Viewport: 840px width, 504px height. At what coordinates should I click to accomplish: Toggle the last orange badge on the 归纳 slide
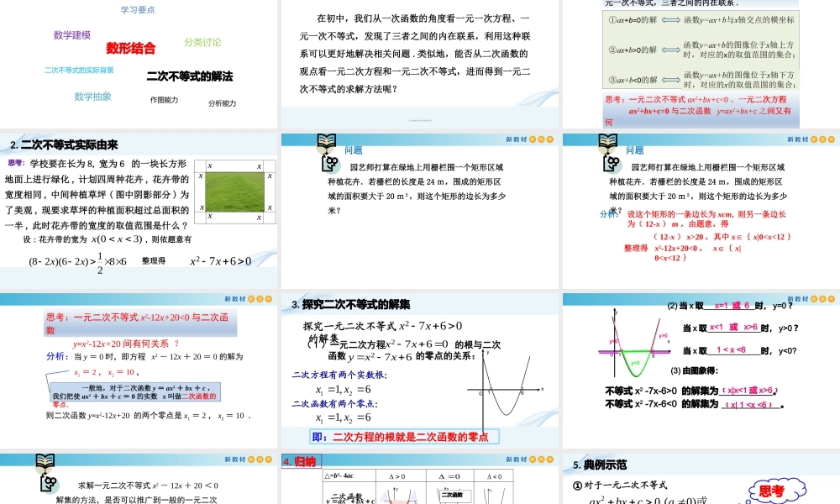(550, 459)
